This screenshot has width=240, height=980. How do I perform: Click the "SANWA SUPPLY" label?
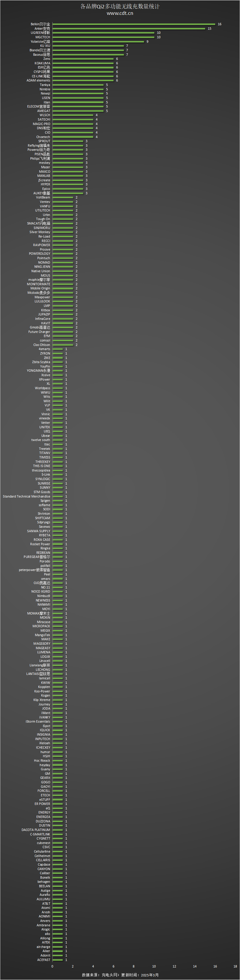coord(38,531)
